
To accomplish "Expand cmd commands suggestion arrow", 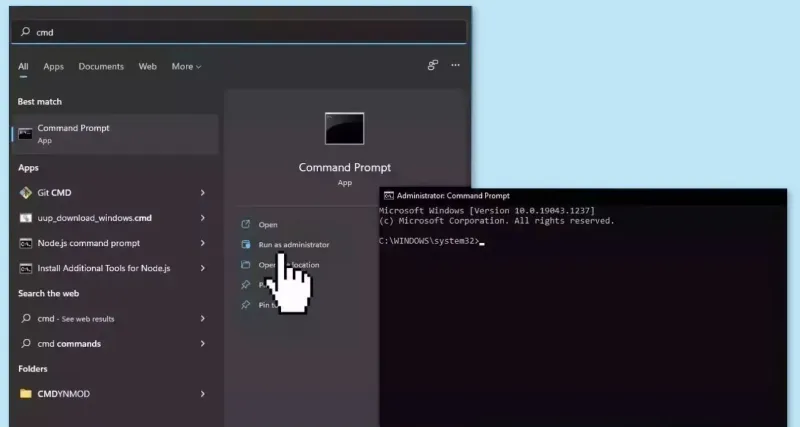I will coord(203,344).
